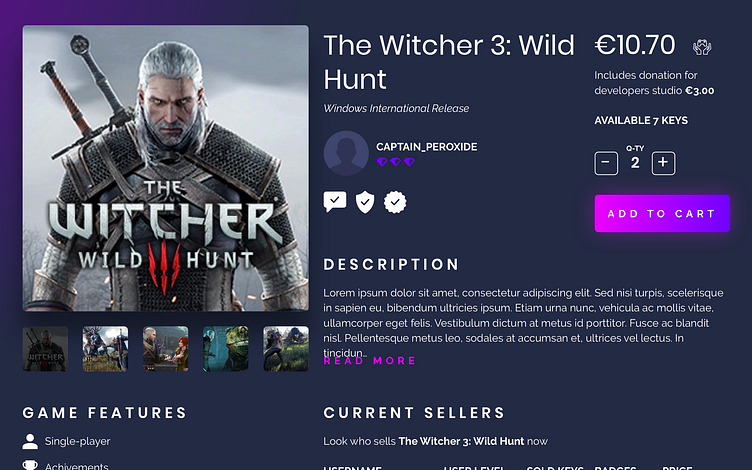
Task: Increase quantity with the plus button
Action: click(x=664, y=163)
